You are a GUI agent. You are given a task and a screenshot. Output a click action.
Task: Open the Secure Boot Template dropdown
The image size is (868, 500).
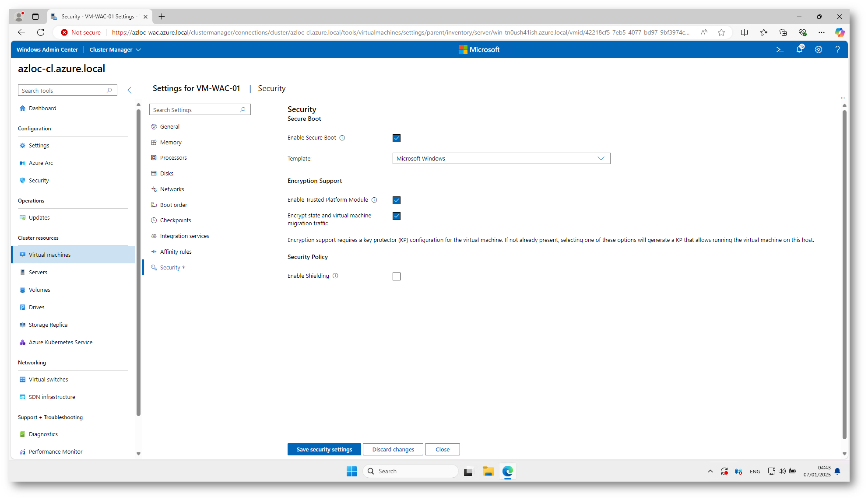coord(501,158)
